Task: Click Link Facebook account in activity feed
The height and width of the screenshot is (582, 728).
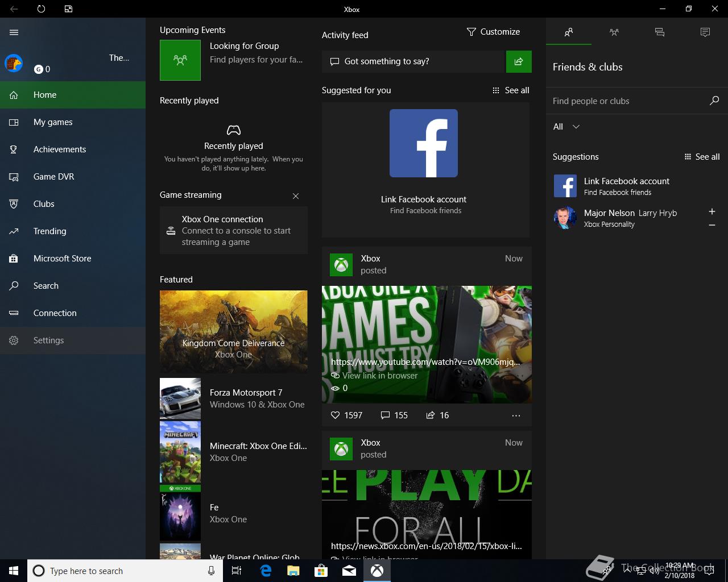Action: coord(424,199)
